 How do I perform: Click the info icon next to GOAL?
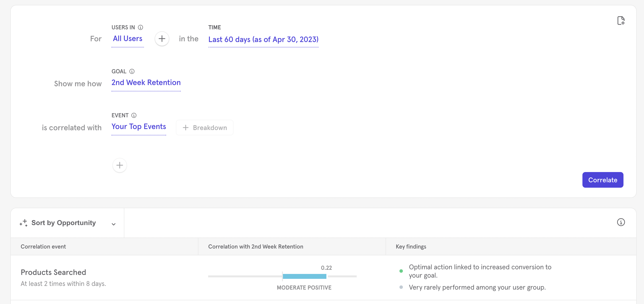(132, 72)
